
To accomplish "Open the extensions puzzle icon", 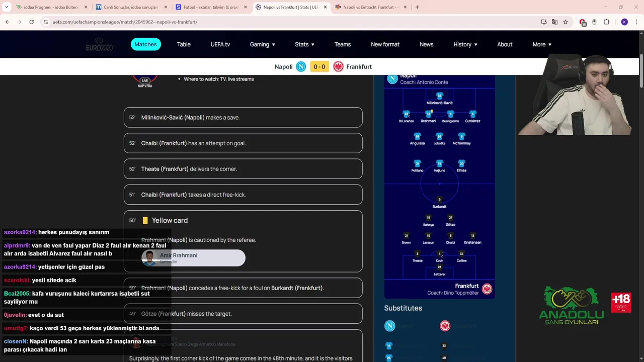I will 606,22.
